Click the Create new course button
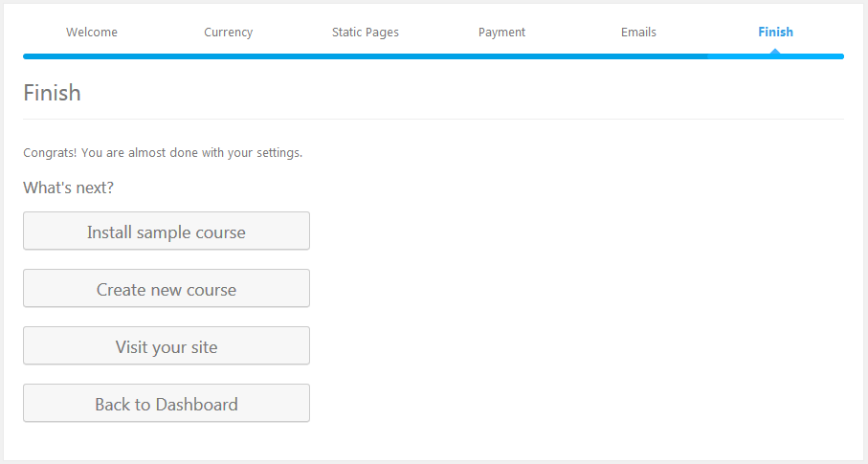The height and width of the screenshot is (464, 868). [167, 289]
